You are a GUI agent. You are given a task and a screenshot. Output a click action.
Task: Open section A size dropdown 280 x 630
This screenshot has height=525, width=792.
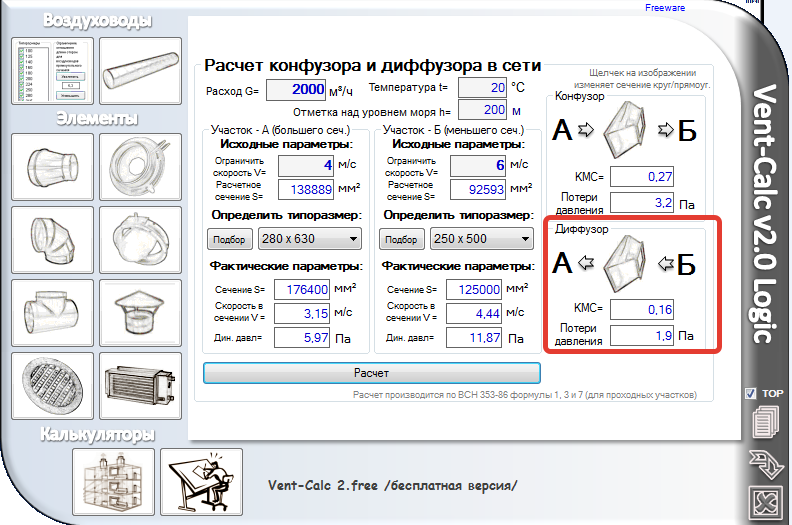pyautogui.click(x=310, y=238)
